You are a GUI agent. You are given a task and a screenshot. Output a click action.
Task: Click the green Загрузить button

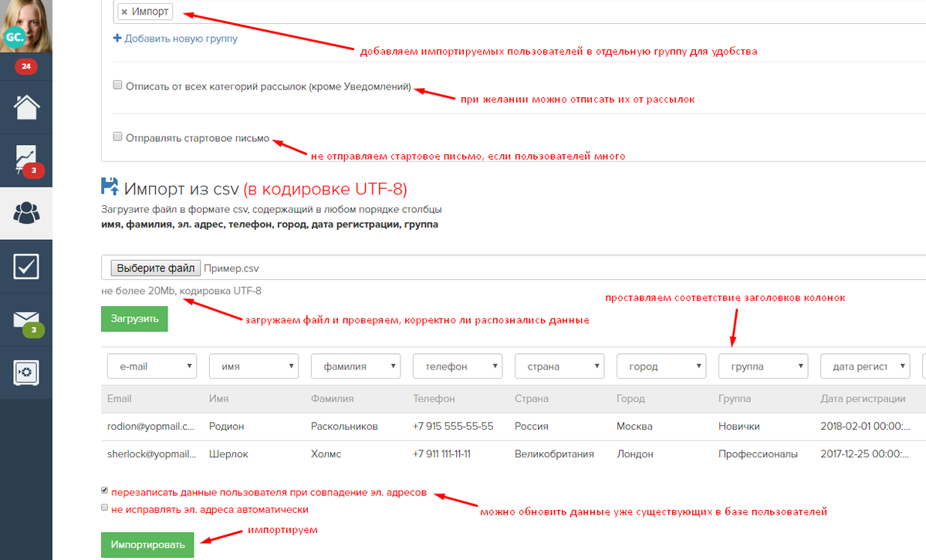pos(134,318)
